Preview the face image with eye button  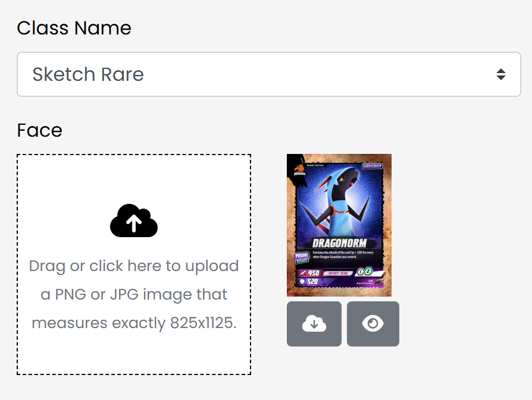[x=373, y=324]
